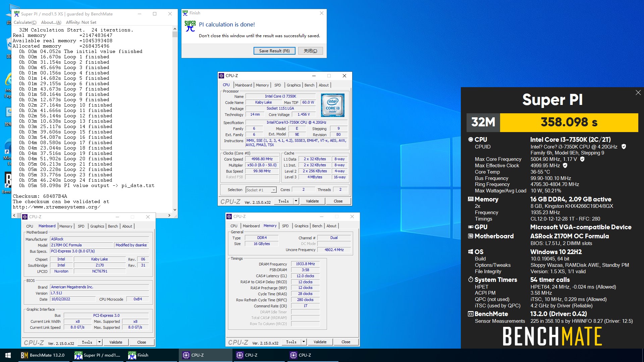Viewport: 644px width, 362px height.
Task: Click Close button in Mainboard CPU-Z window
Action: [142, 342]
